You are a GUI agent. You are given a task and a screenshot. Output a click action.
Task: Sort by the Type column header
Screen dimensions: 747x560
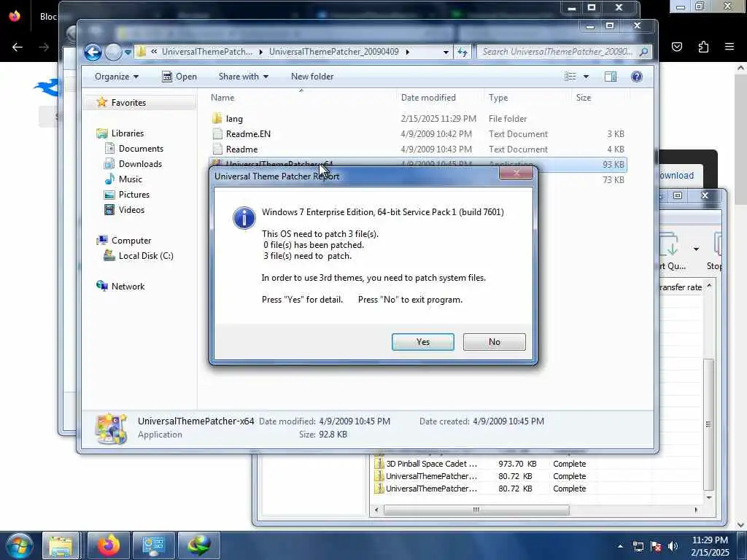(x=527, y=98)
